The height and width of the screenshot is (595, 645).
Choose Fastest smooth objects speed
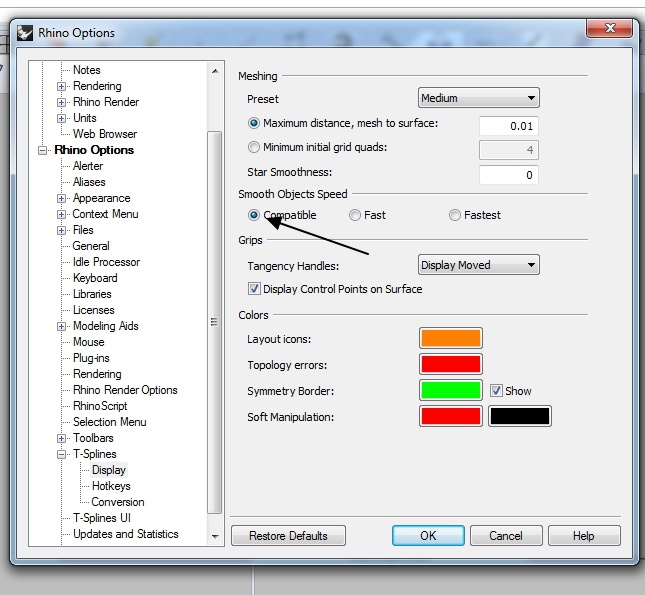click(455, 215)
